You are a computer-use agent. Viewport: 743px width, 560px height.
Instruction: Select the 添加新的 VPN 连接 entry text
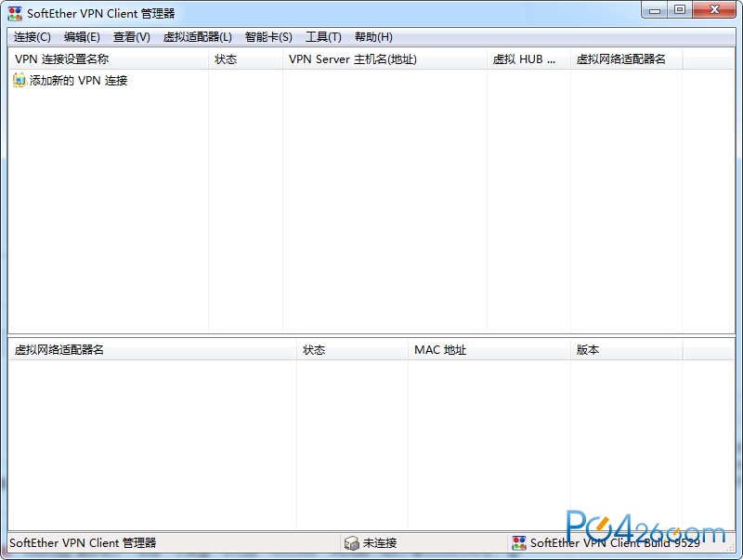coord(78,81)
